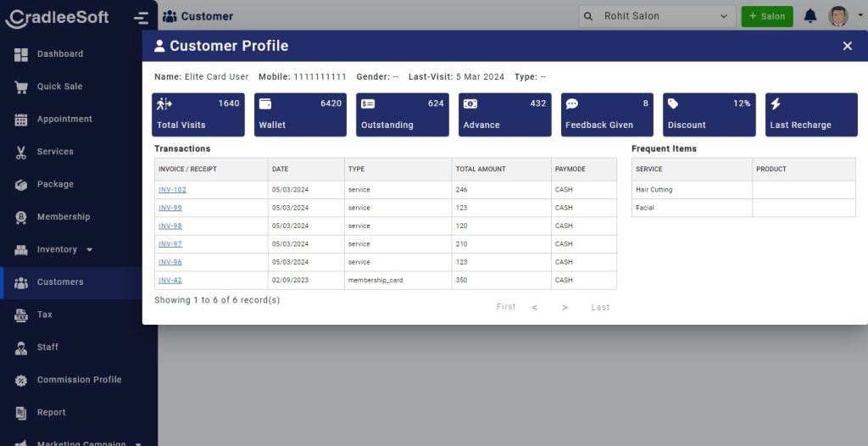Viewport: 868px width, 446px height.
Task: Click the notification bell icon
Action: tap(810, 16)
